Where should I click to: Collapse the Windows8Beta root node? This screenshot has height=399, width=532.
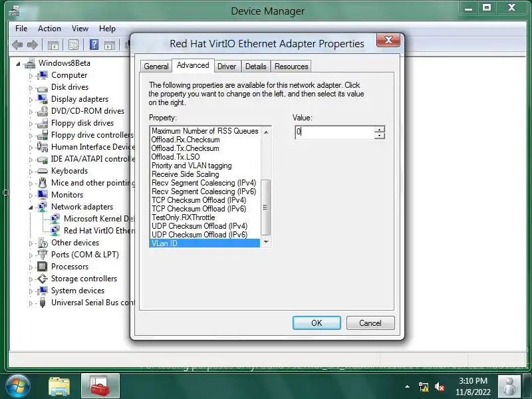point(18,64)
